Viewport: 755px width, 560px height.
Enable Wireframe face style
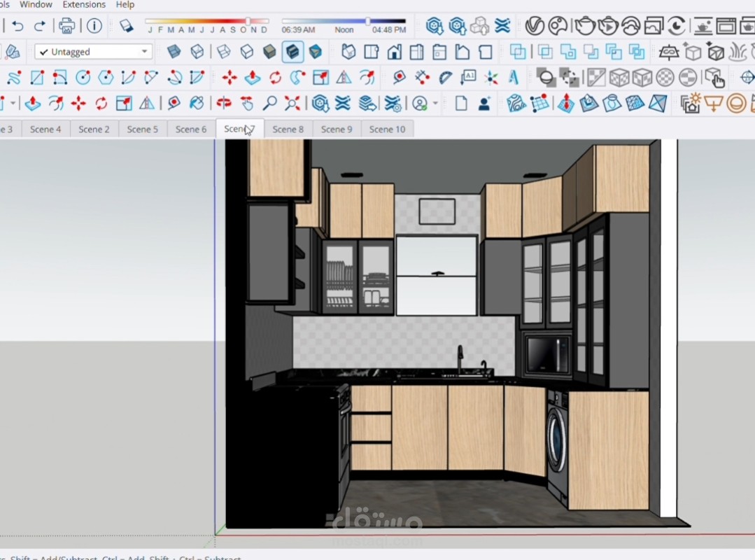(223, 52)
